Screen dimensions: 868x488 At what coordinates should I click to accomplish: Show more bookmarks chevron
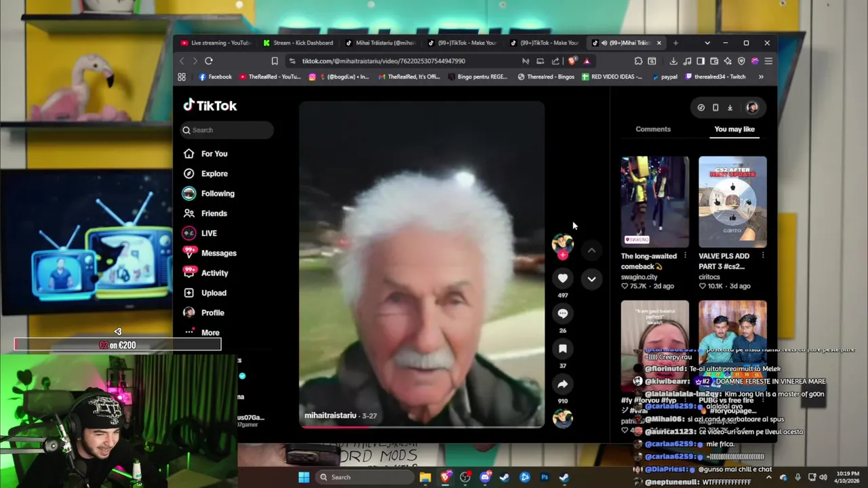(761, 77)
